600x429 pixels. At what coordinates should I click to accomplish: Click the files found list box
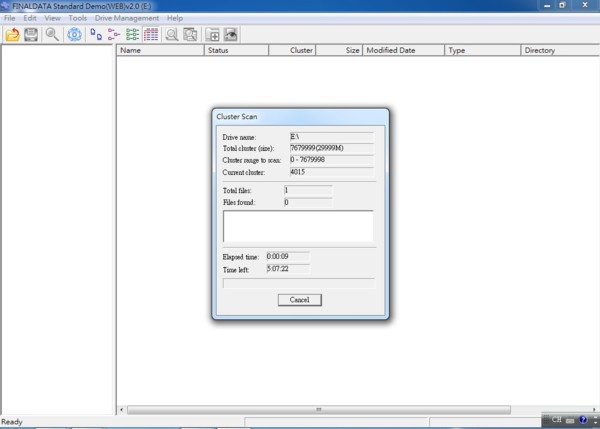(298, 225)
